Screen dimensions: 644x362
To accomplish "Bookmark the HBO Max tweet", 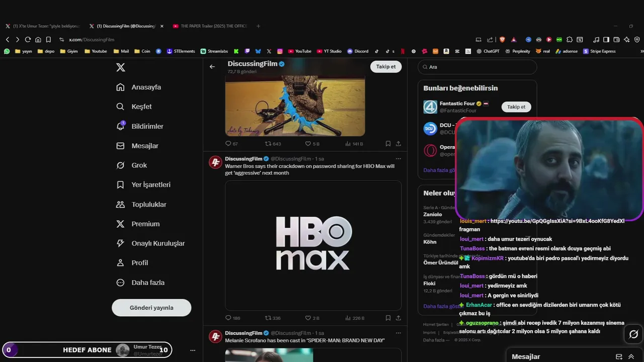I will coord(388,318).
